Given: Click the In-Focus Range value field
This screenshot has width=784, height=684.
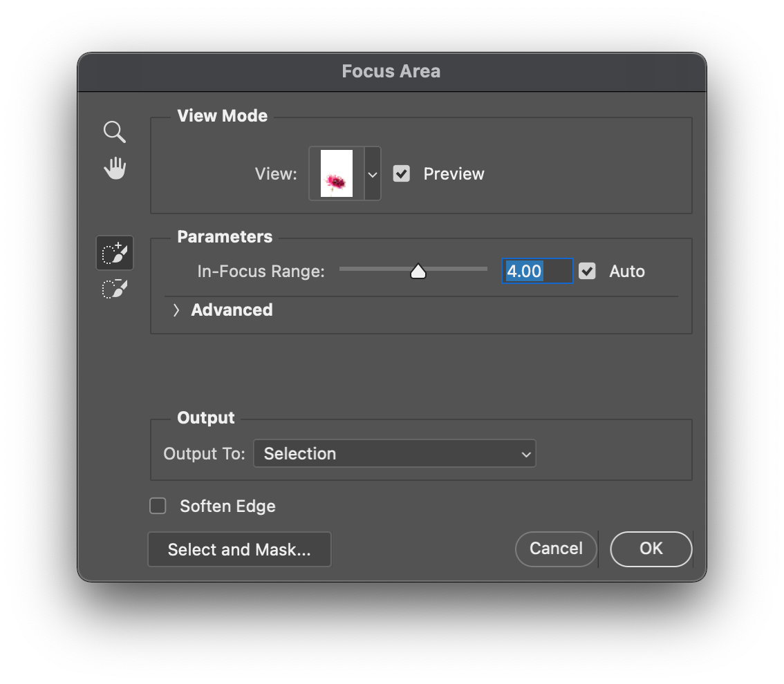Looking at the screenshot, I should tap(537, 272).
